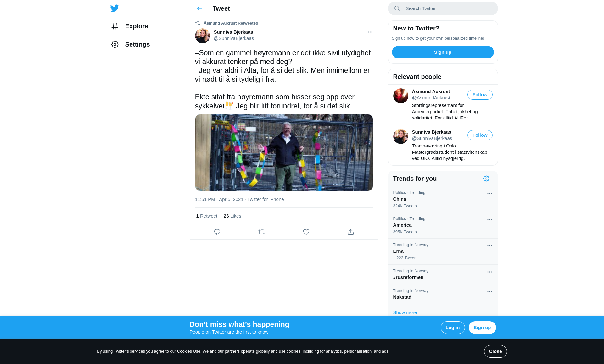
Task: Open more options for Erna trend
Action: tap(489, 246)
